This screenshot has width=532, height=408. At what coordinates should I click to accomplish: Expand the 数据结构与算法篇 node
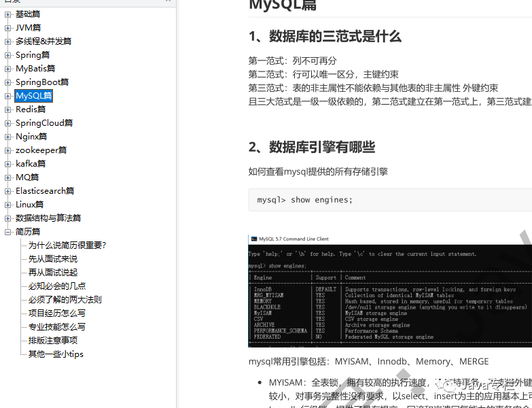7,218
